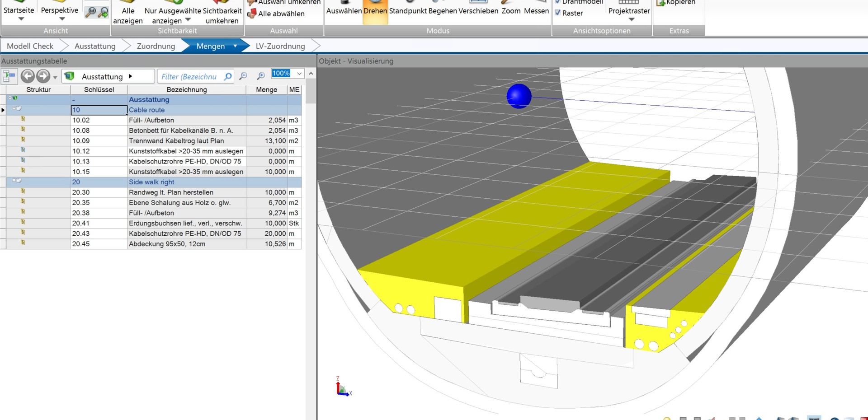Click the Alle abwählen red cube icon
Viewport: 868px width, 420px height.
pyautogui.click(x=251, y=14)
